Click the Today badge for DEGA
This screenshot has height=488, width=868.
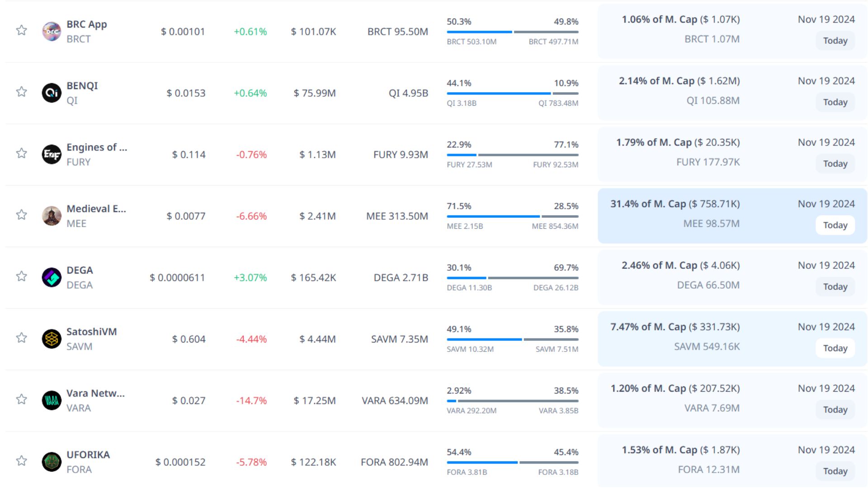pyautogui.click(x=835, y=286)
